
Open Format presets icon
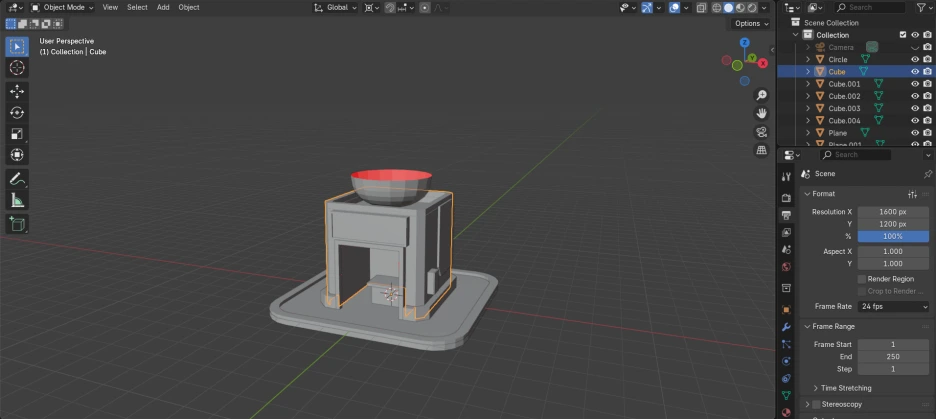coord(912,194)
